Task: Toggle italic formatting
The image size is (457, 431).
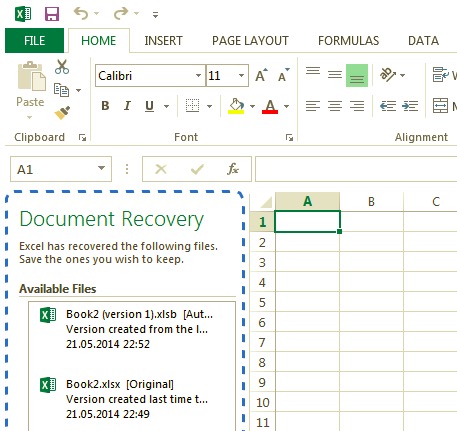Action: pyautogui.click(x=127, y=106)
